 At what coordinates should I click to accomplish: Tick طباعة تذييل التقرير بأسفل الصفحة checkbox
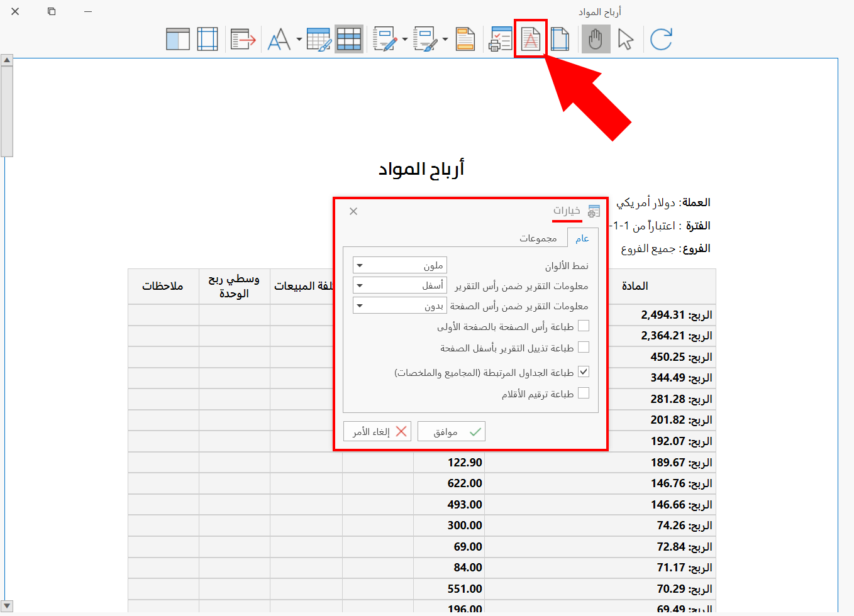click(584, 347)
